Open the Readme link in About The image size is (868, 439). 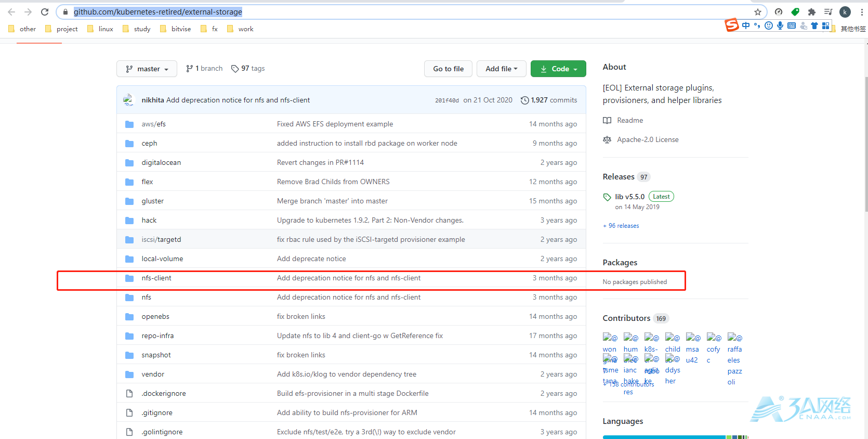pyautogui.click(x=630, y=120)
